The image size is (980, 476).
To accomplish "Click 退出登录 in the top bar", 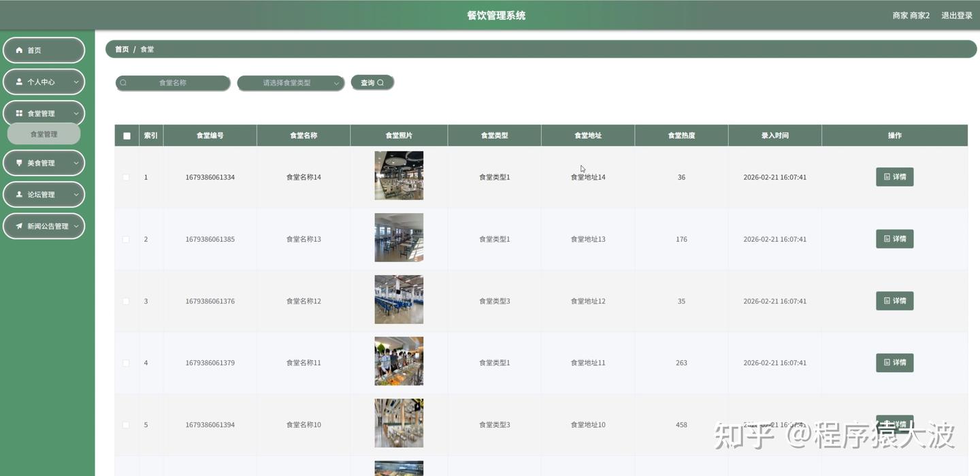I will [x=957, y=16].
